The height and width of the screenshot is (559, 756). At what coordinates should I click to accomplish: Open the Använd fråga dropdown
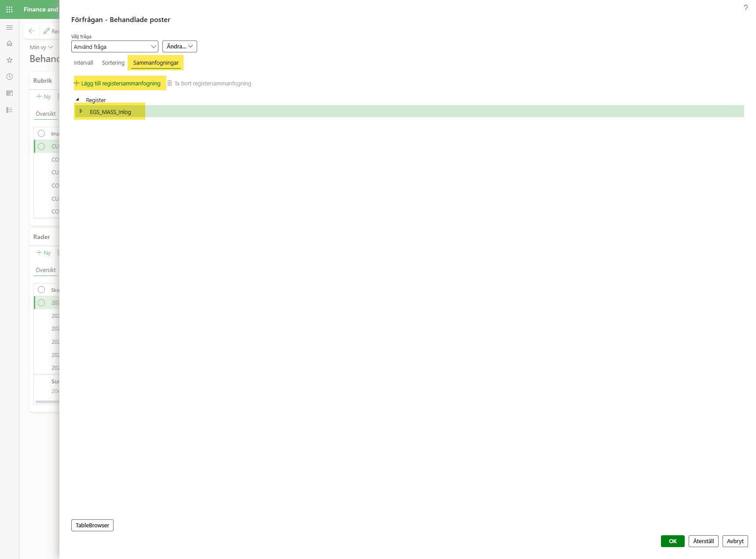114,47
